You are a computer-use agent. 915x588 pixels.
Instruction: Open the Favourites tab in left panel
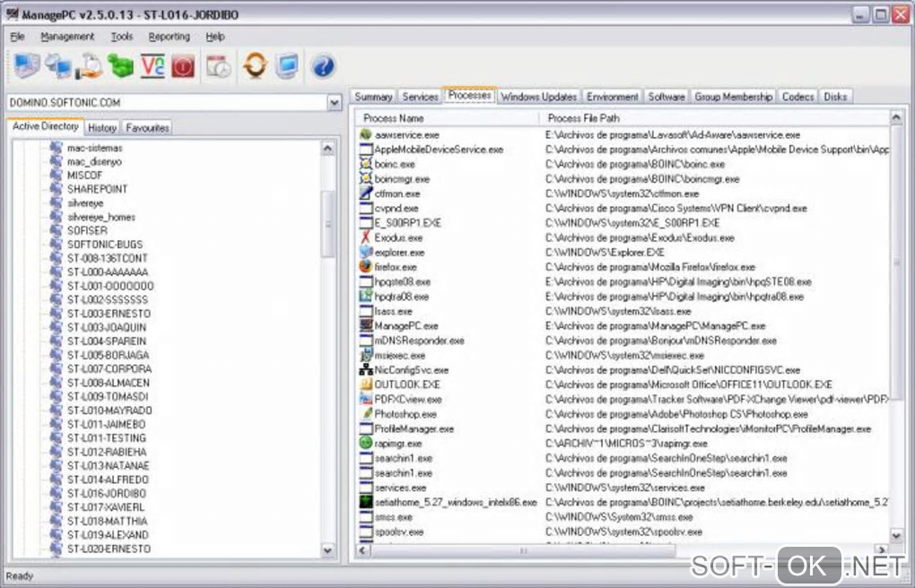147,128
